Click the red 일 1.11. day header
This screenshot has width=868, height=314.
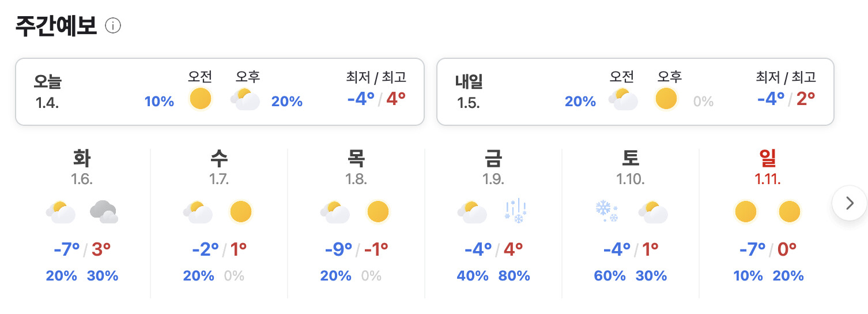pyautogui.click(x=768, y=166)
